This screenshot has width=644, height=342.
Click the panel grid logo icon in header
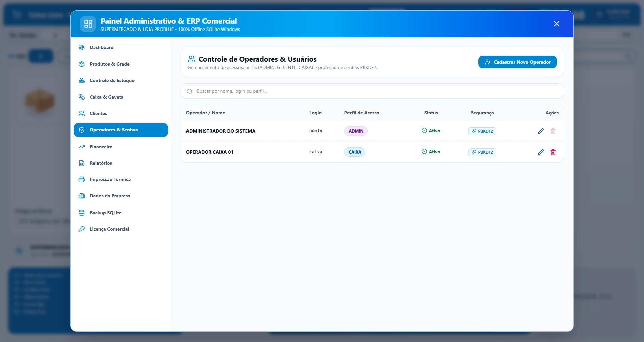[x=88, y=24]
